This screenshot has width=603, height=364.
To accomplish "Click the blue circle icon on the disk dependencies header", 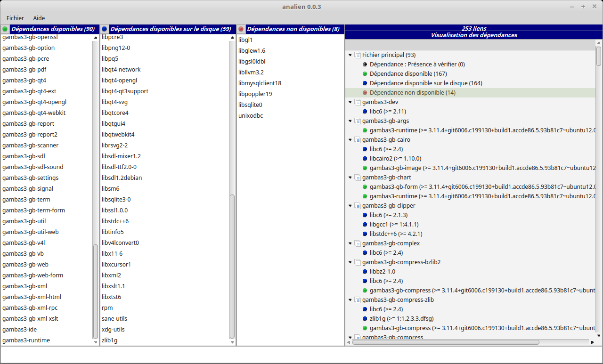I will [104, 29].
